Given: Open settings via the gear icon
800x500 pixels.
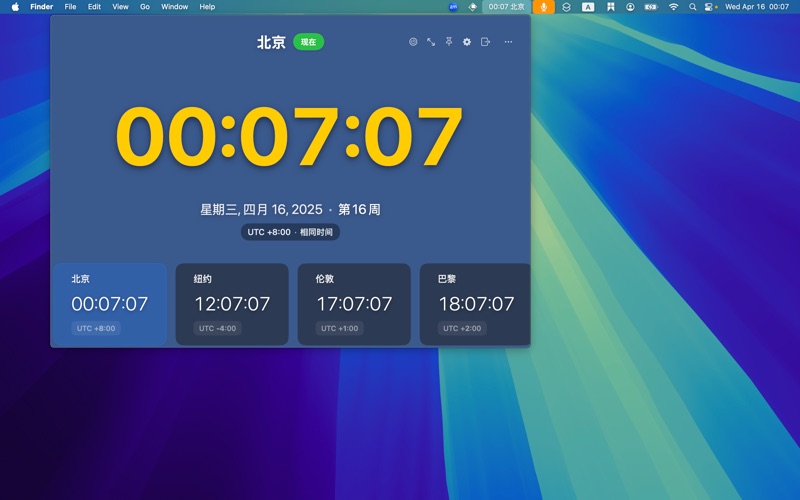Looking at the screenshot, I should click(467, 42).
